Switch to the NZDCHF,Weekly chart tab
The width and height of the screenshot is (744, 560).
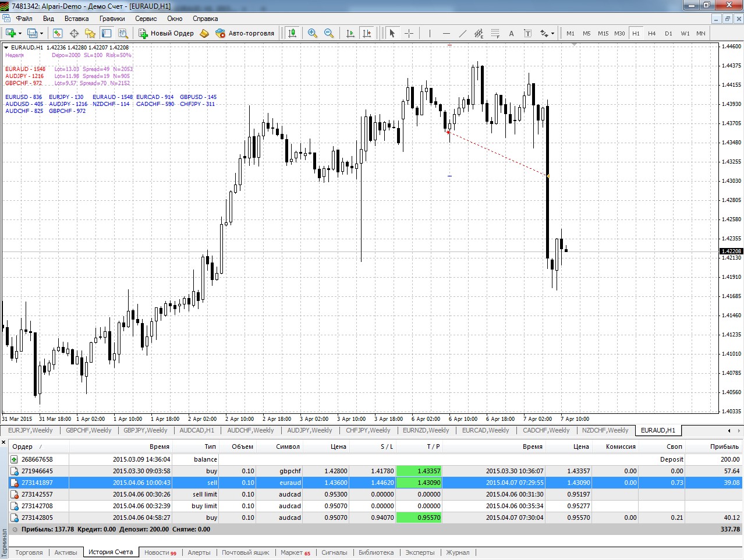tap(605, 430)
